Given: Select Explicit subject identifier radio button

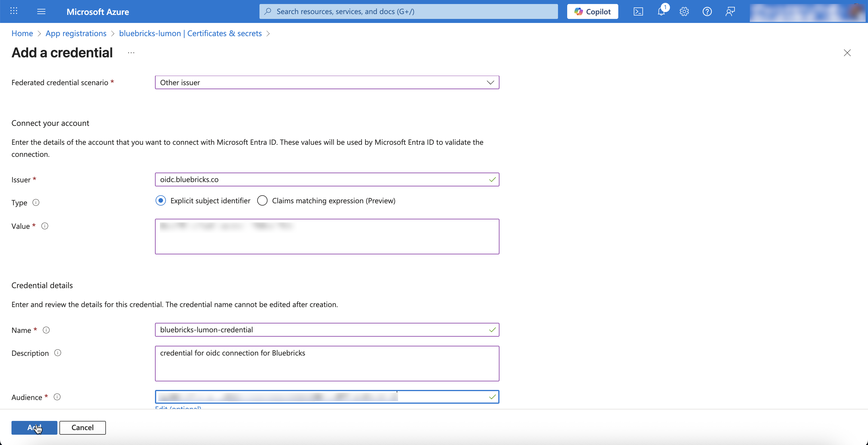Looking at the screenshot, I should (x=161, y=201).
